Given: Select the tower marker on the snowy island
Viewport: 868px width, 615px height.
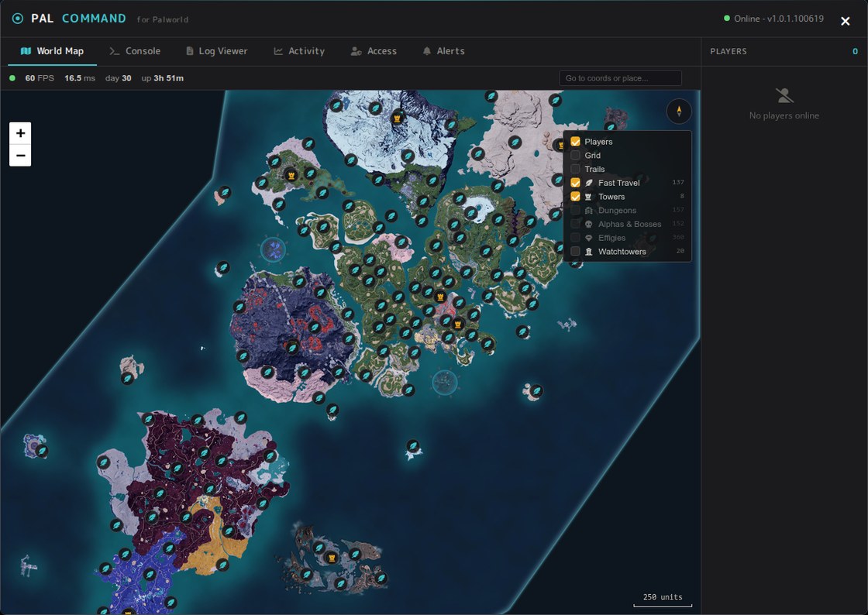Looking at the screenshot, I should 397,119.
